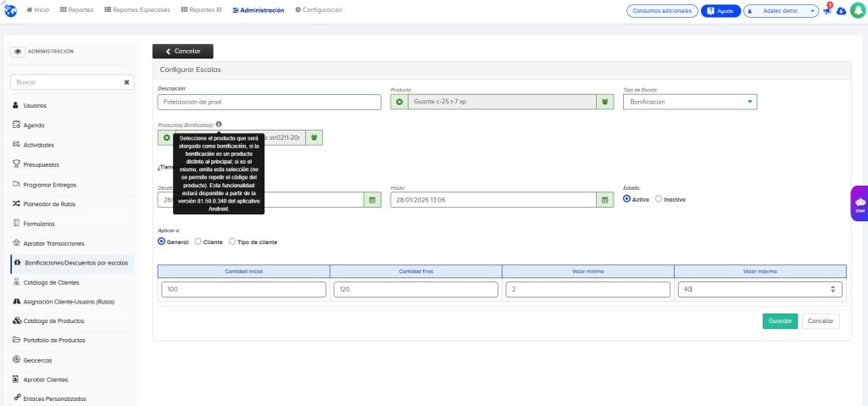Click the Catálogo de Clientes icon
868x406 pixels.
pyautogui.click(x=16, y=282)
